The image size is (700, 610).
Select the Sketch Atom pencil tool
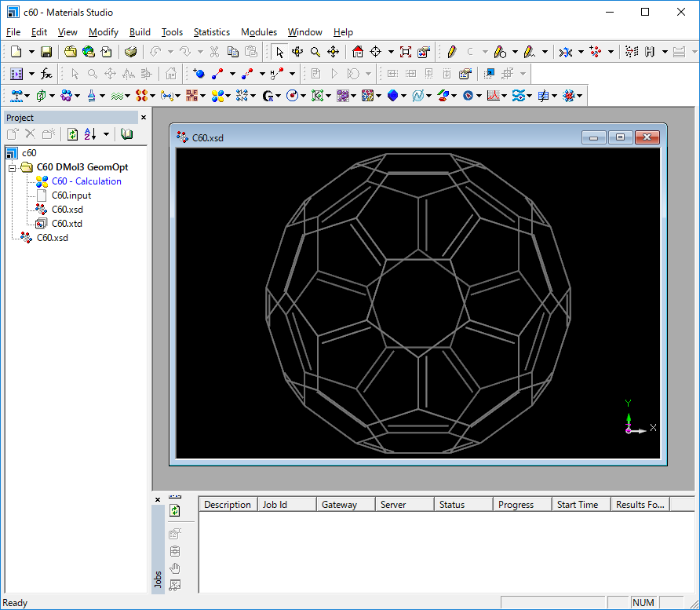451,52
